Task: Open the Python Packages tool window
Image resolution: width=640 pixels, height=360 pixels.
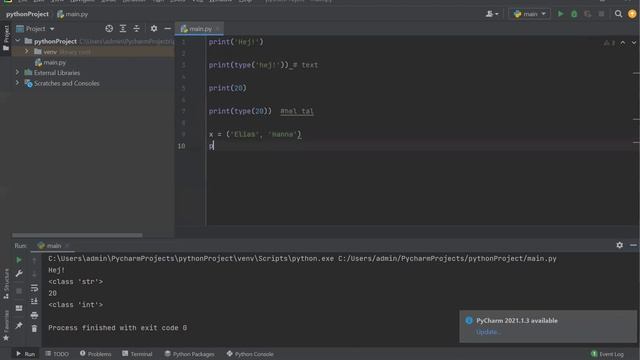Action: coord(189,354)
